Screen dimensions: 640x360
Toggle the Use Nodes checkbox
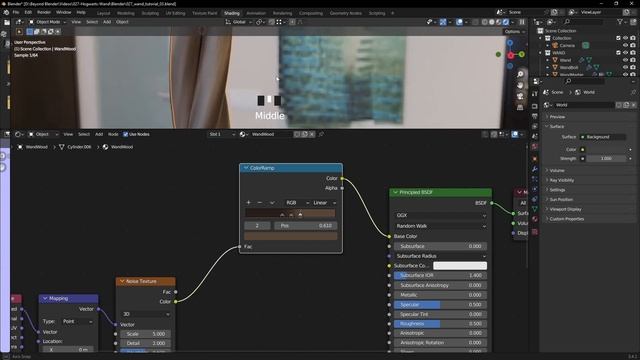point(125,134)
